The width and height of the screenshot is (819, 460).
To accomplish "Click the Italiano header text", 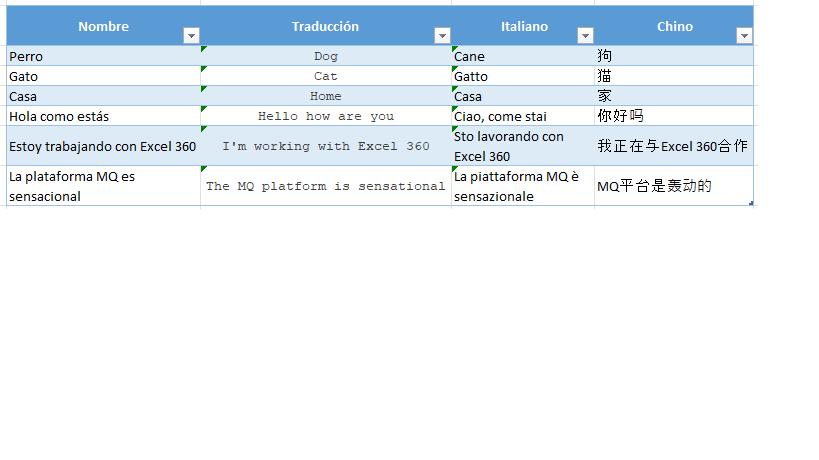I will coord(524,26).
